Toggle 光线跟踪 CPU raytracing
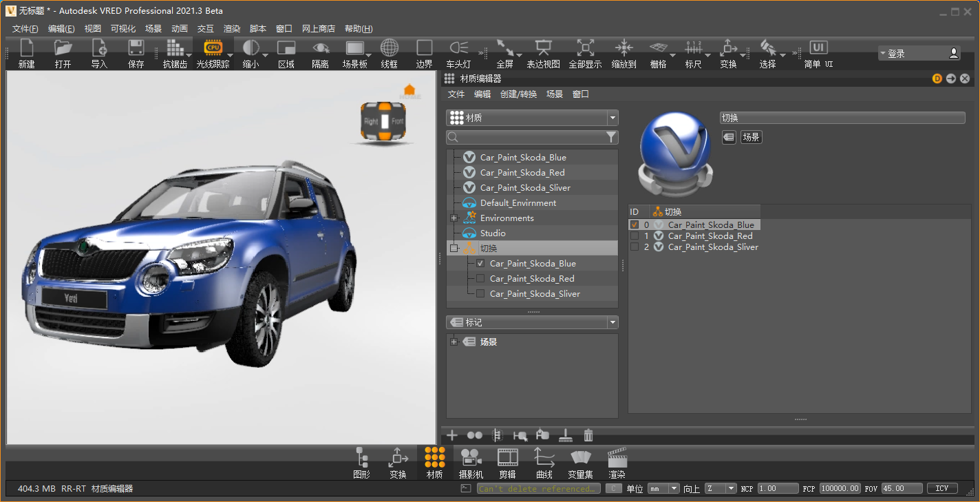980x502 pixels. click(213, 48)
